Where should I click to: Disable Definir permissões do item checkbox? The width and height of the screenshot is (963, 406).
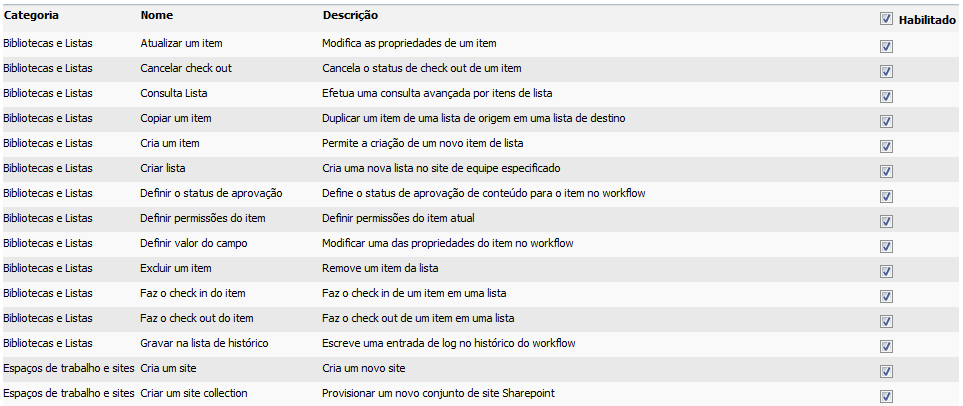pyautogui.click(x=886, y=221)
